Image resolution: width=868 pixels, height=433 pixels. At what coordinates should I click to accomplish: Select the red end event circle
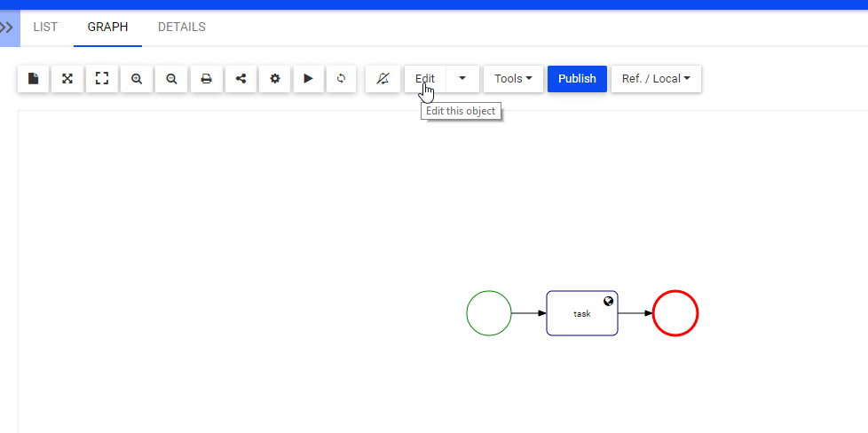click(x=675, y=313)
